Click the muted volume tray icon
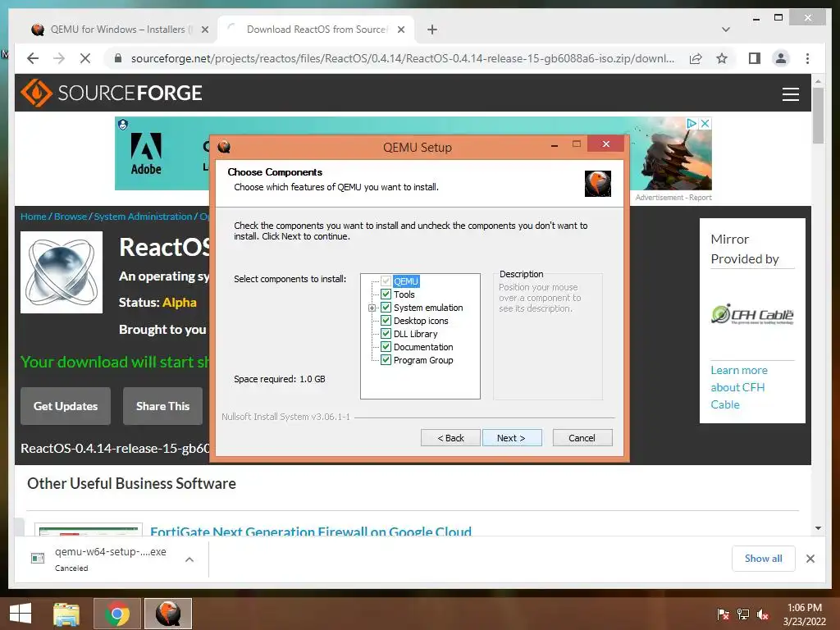Screen dimensions: 840x630 [763, 614]
